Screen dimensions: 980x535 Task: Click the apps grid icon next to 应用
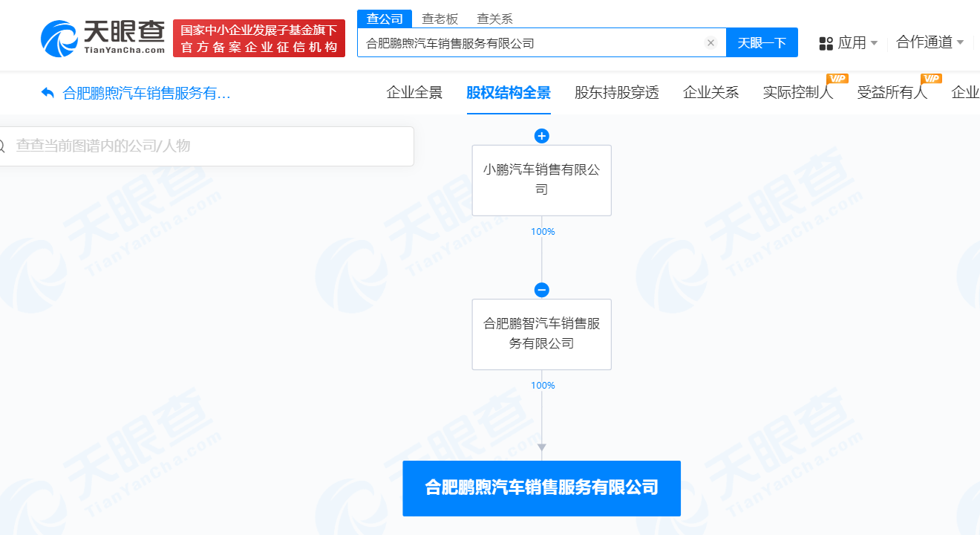click(826, 42)
